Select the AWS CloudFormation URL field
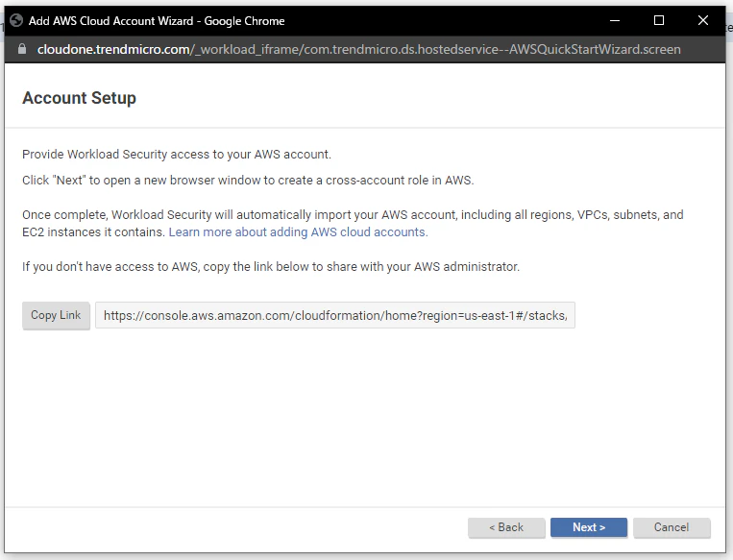 pyautogui.click(x=334, y=315)
